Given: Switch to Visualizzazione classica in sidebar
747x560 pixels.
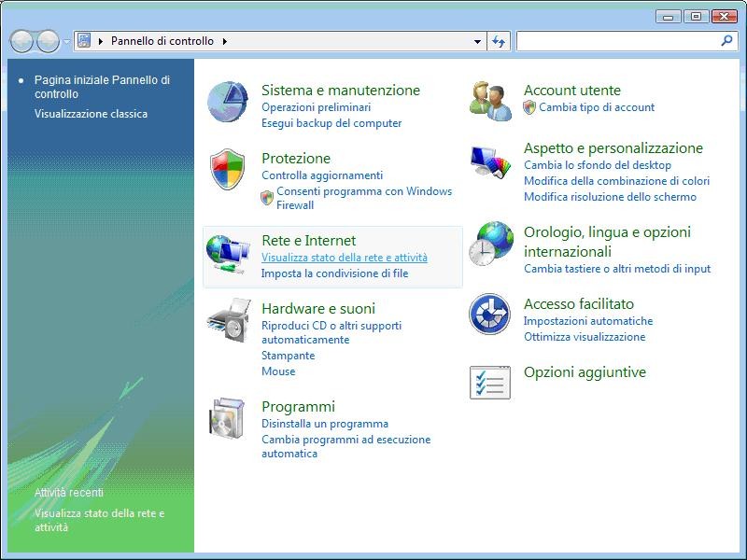Looking at the screenshot, I should coord(91,114).
